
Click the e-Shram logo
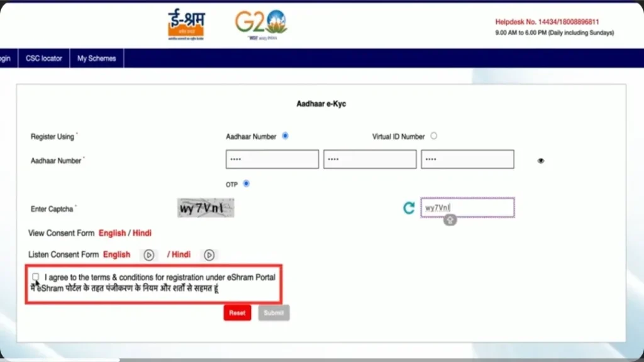[x=186, y=25]
